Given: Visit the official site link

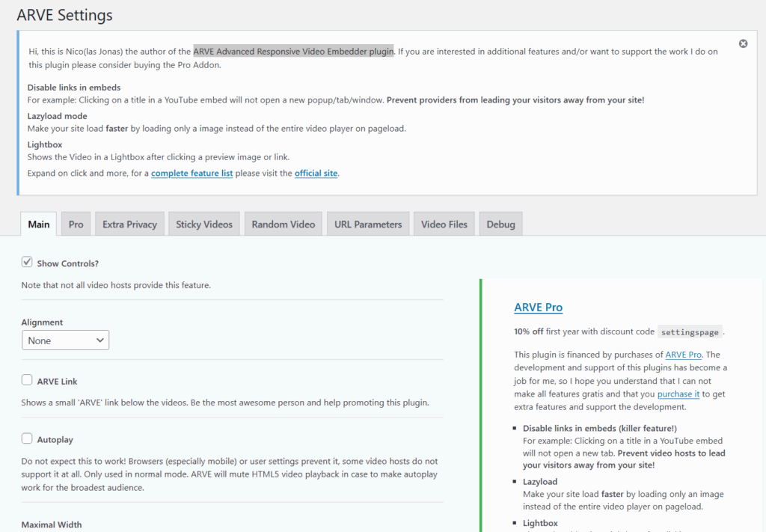Looking at the screenshot, I should 316,173.
